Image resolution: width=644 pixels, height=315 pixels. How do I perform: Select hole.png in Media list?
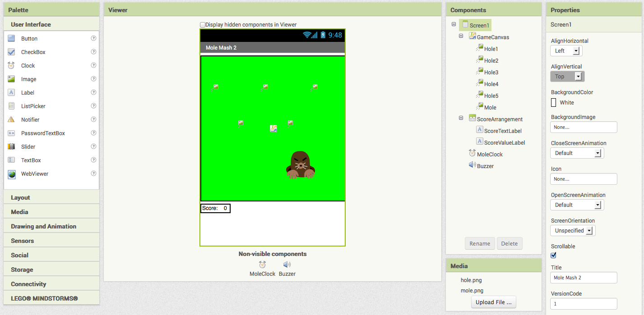pyautogui.click(x=471, y=280)
